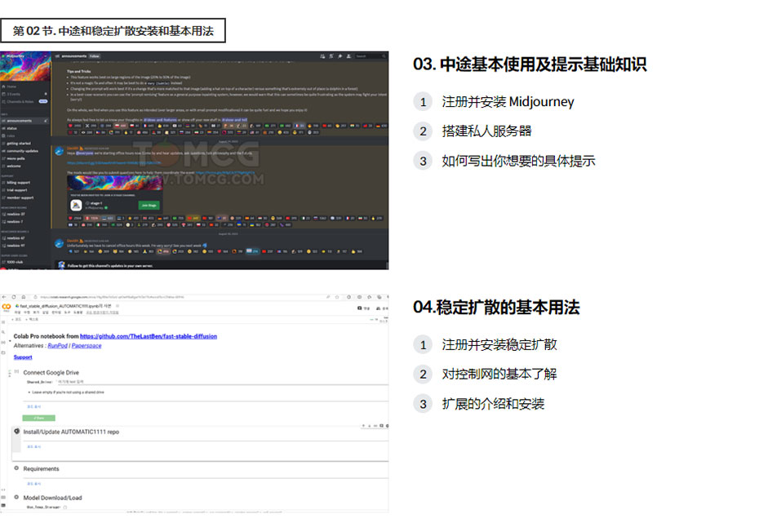This screenshot has height=532, width=759.
Task: Open the 파일 (File) menu in Colab
Action: coord(18,313)
